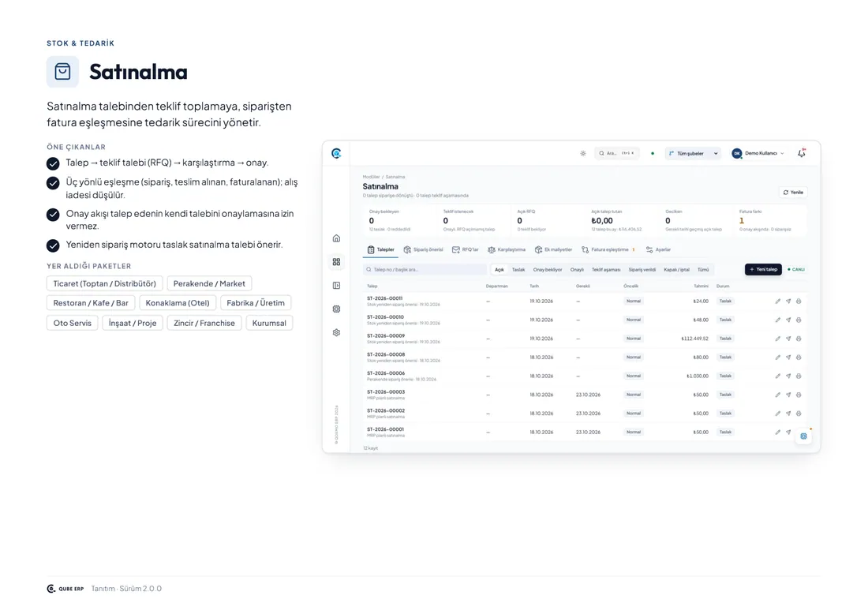Print request ST-2026-00011
This screenshot has width=868, height=614.
tap(799, 301)
